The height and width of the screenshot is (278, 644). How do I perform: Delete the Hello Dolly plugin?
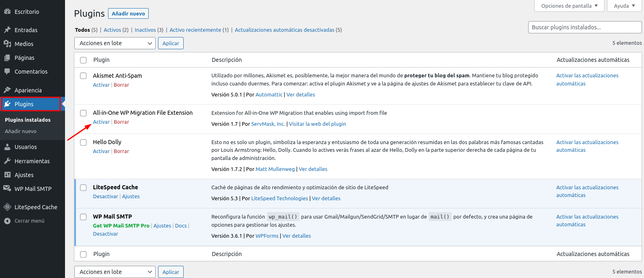click(x=121, y=151)
